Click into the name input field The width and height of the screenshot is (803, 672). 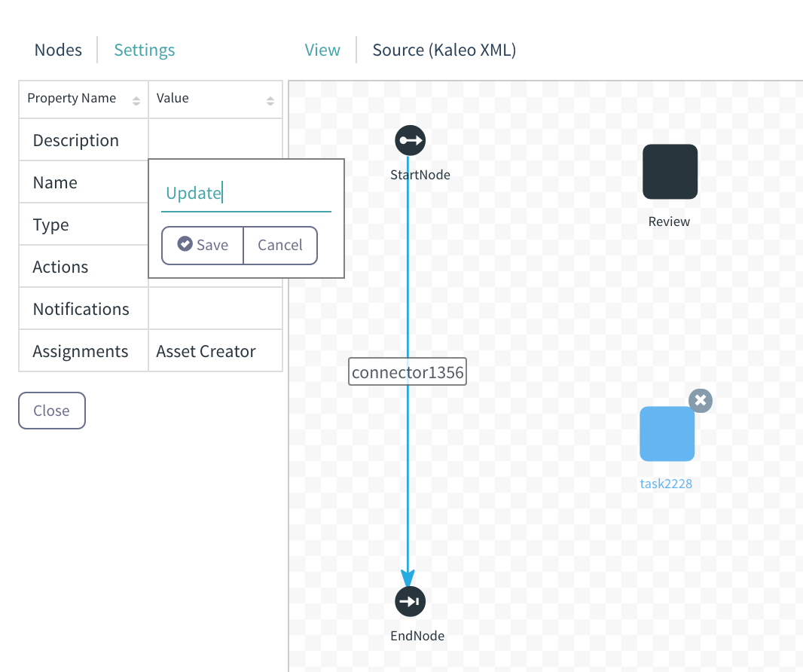[246, 194]
